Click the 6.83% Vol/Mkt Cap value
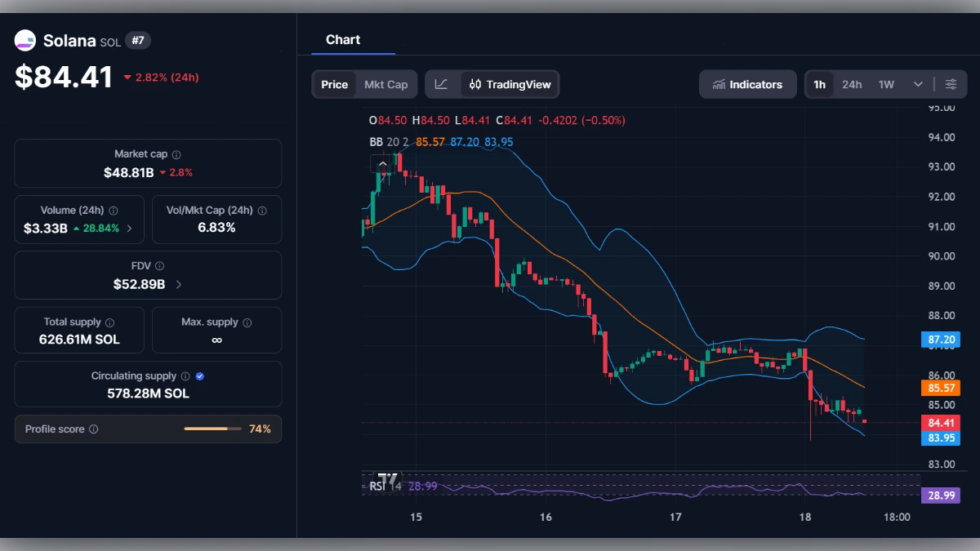This screenshot has width=980, height=551. pyautogui.click(x=216, y=228)
